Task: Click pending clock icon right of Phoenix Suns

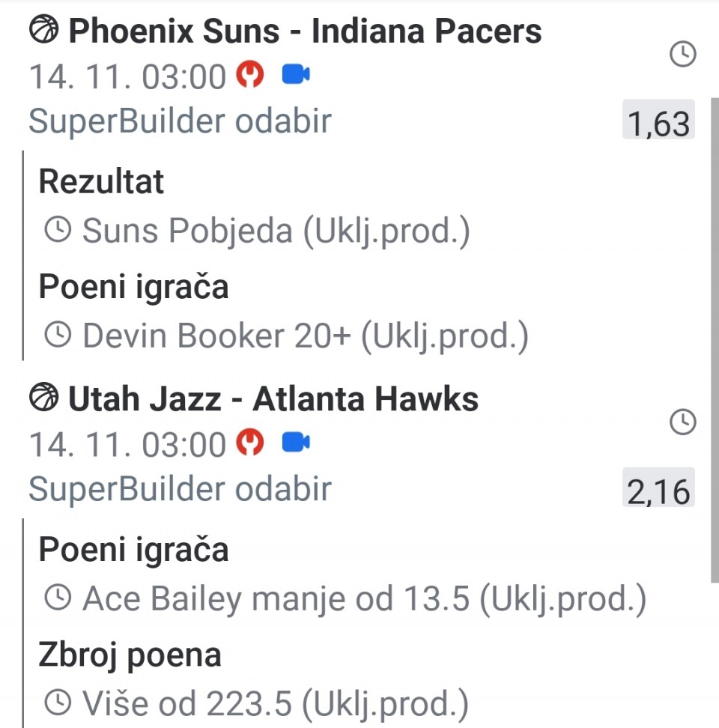Action: click(682, 54)
